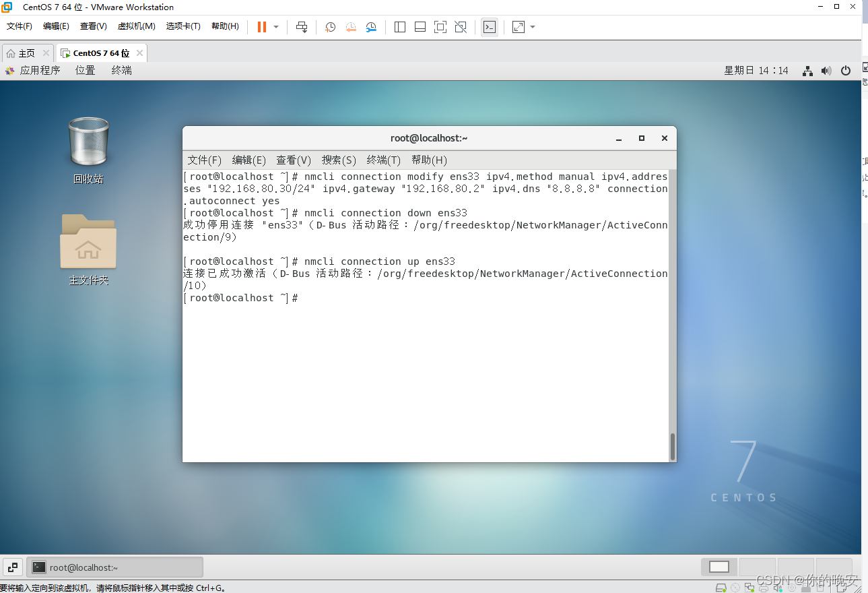Open the snapshot manager
The width and height of the screenshot is (868, 593).
(371, 27)
